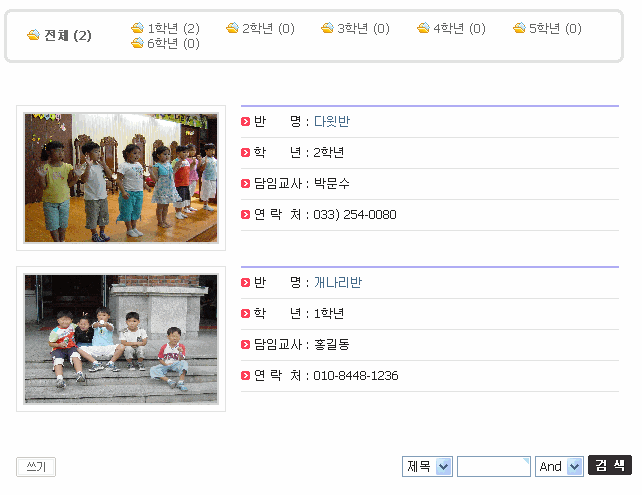
Task: Filter by 4학년 (0) category
Action: click(459, 28)
